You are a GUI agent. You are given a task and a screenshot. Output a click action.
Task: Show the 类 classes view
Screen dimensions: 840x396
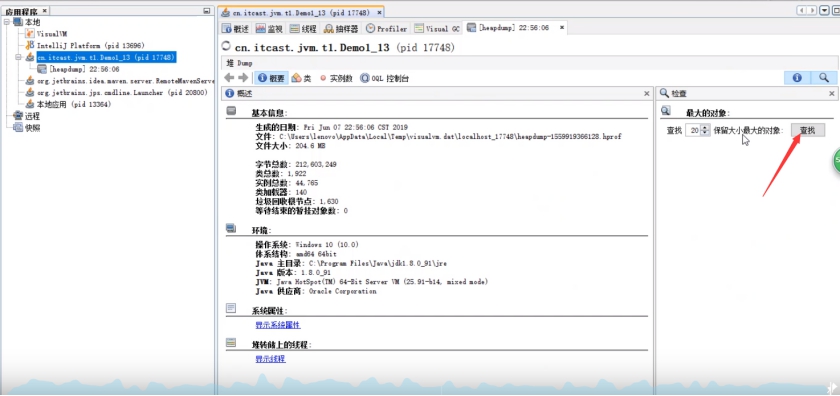[301, 78]
